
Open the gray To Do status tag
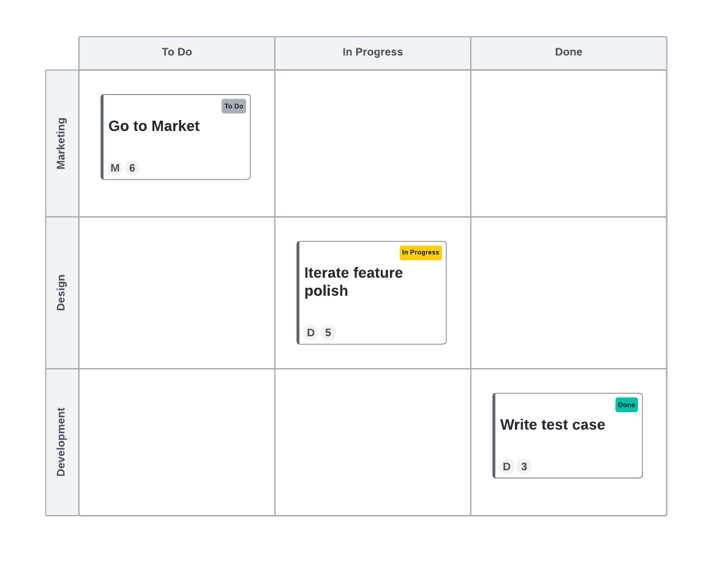(233, 106)
